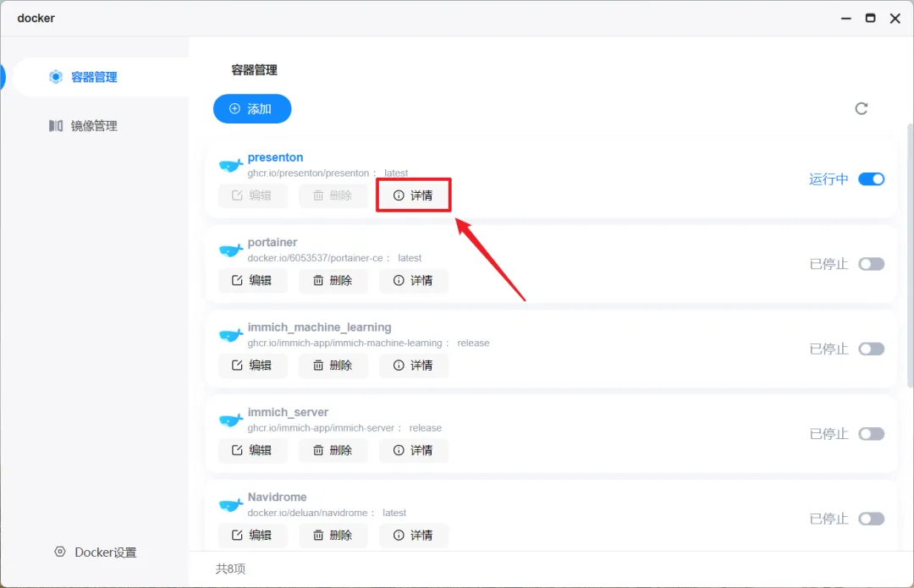
Task: Open 详情 for immich_server
Action: 413,450
